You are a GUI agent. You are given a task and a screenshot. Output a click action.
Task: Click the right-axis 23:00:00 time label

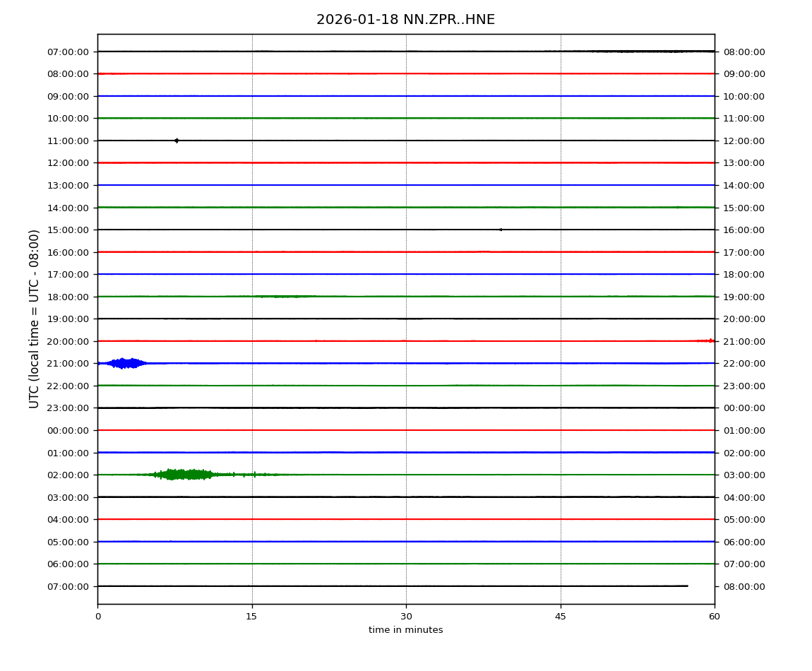click(744, 386)
